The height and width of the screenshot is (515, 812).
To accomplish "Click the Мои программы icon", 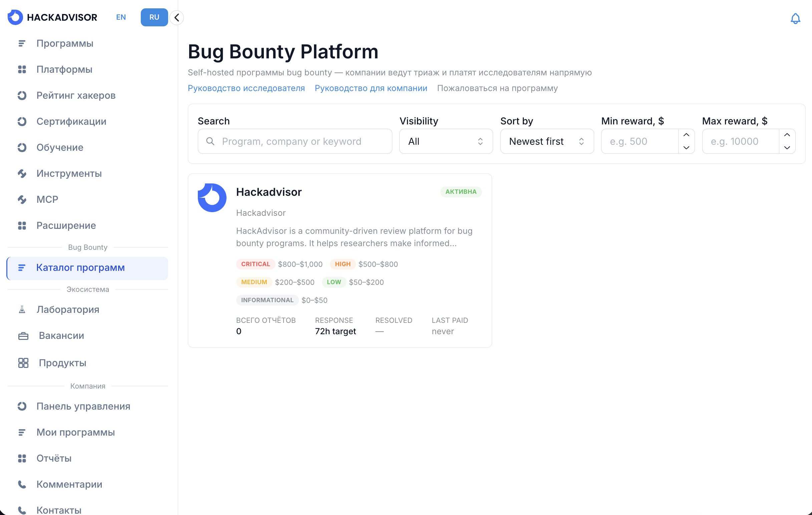I will point(22,432).
